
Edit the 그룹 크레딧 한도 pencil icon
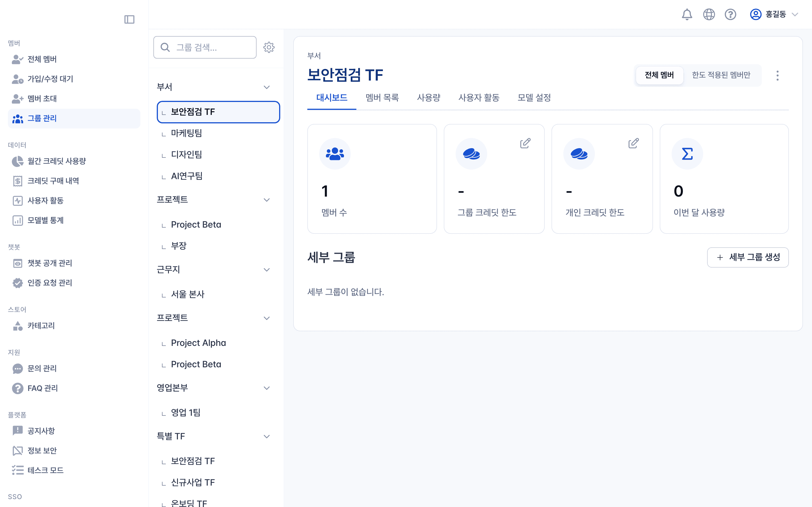pyautogui.click(x=525, y=143)
